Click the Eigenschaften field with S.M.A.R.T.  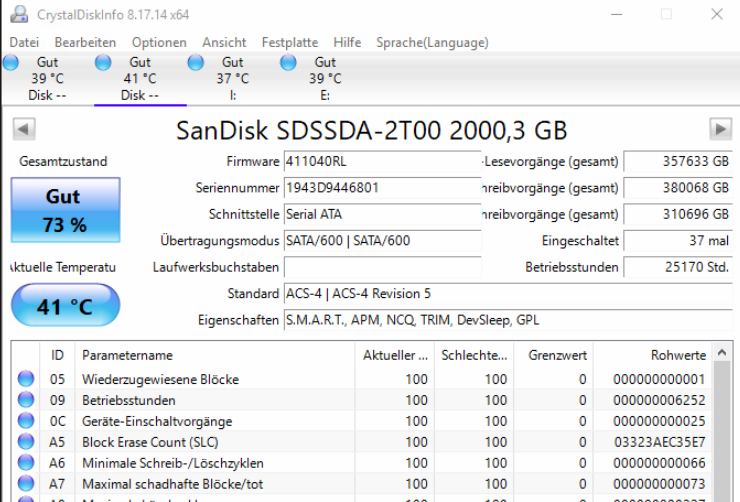(508, 320)
